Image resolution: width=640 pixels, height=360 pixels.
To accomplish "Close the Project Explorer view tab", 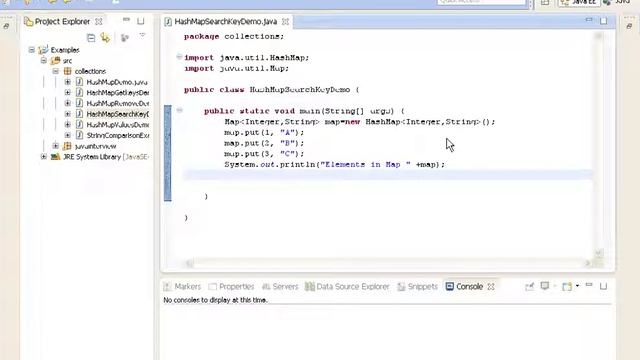I will tap(99, 21).
